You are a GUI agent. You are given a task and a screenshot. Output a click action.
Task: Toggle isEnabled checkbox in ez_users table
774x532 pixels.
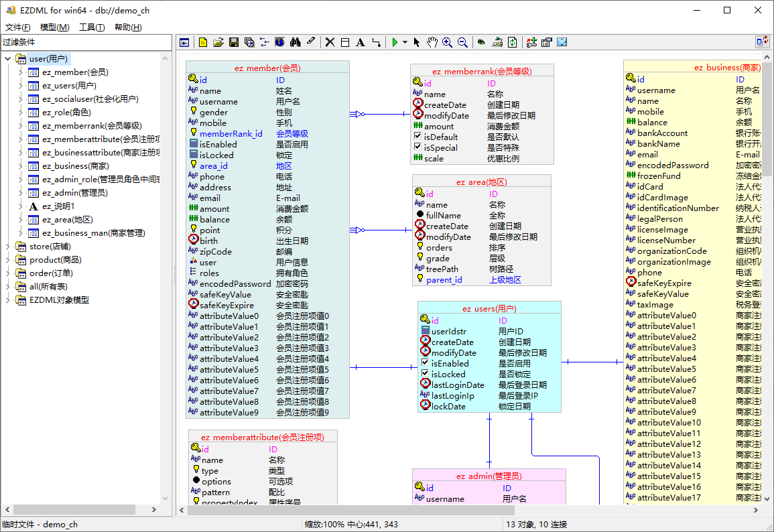[425, 363]
